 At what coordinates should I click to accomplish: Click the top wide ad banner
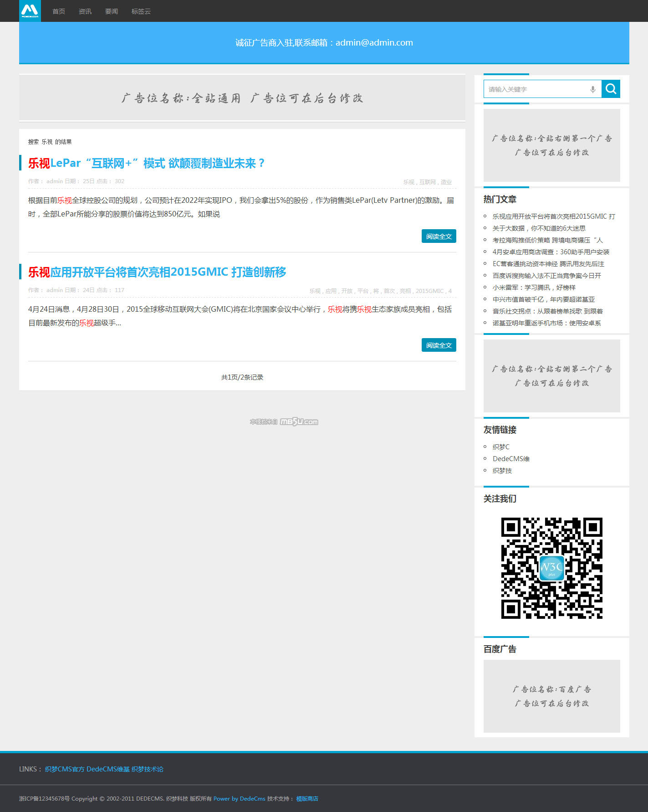[x=242, y=98]
